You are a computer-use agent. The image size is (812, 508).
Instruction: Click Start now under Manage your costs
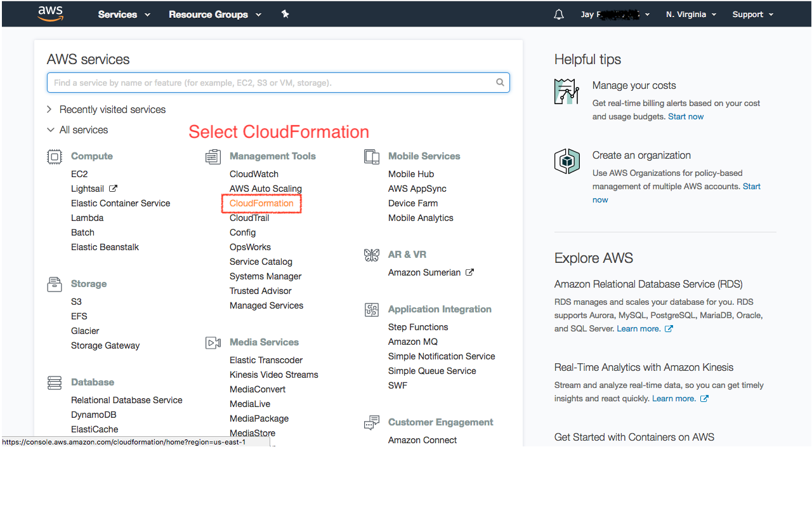coord(686,117)
